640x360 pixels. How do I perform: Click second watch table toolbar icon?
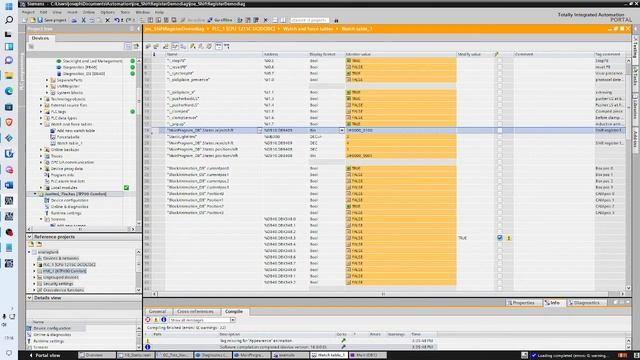pyautogui.click(x=156, y=47)
